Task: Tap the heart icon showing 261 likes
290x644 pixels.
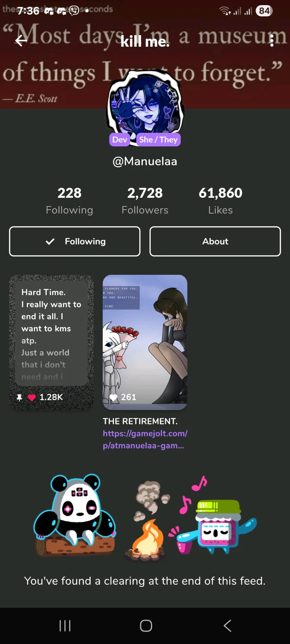Action: pyautogui.click(x=113, y=397)
